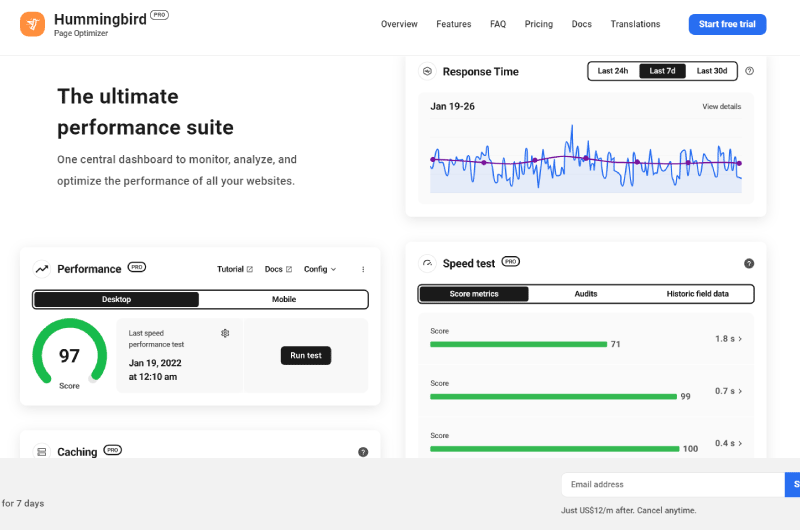Select Last 24h time range
The image size is (800, 530).
[x=613, y=71]
